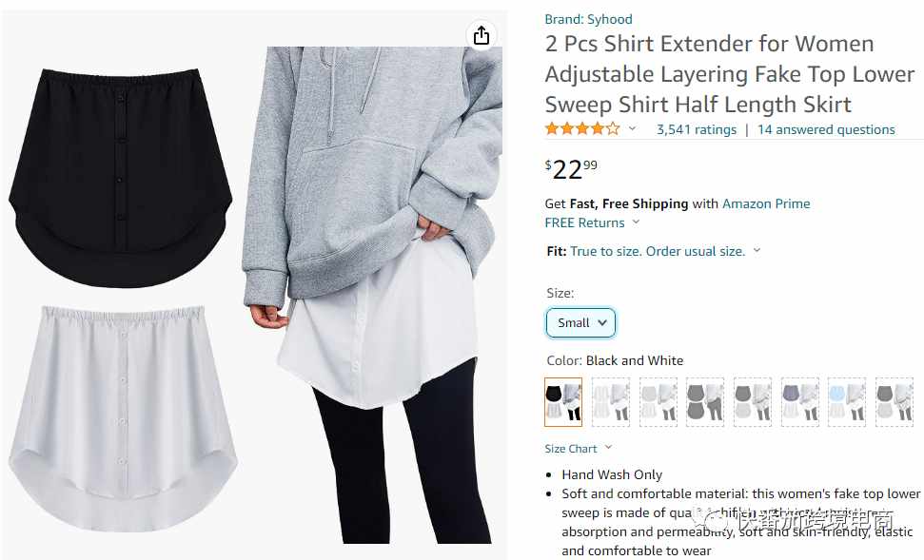Click the share icon on product image
This screenshot has width=924, height=560.
pos(482,35)
